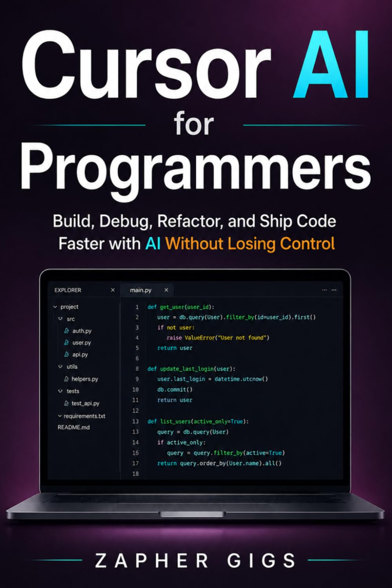Screen dimensions: 392x588
Task: Click the orange 'Without Losing Control' subtitle
Action: pos(250,244)
